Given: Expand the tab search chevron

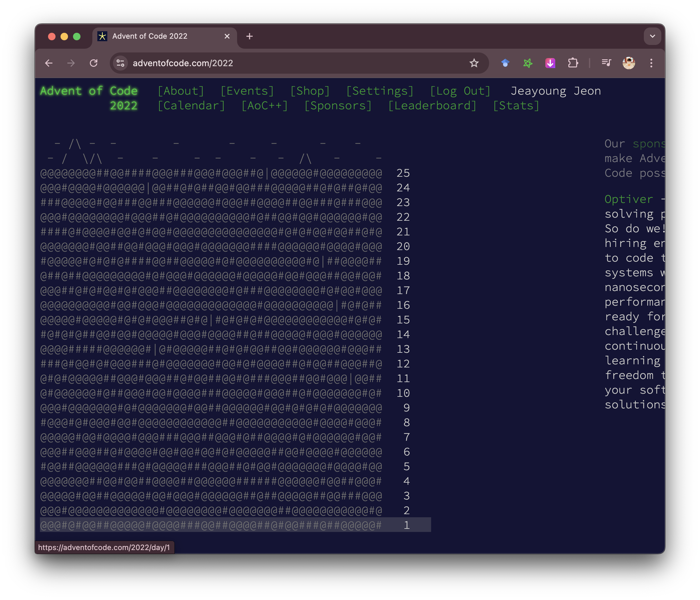Looking at the screenshot, I should (x=652, y=36).
